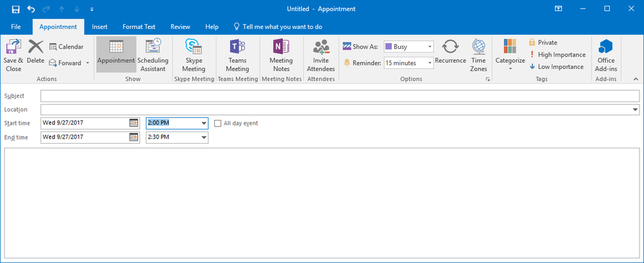Open Calendar from the Actions group

[66, 47]
